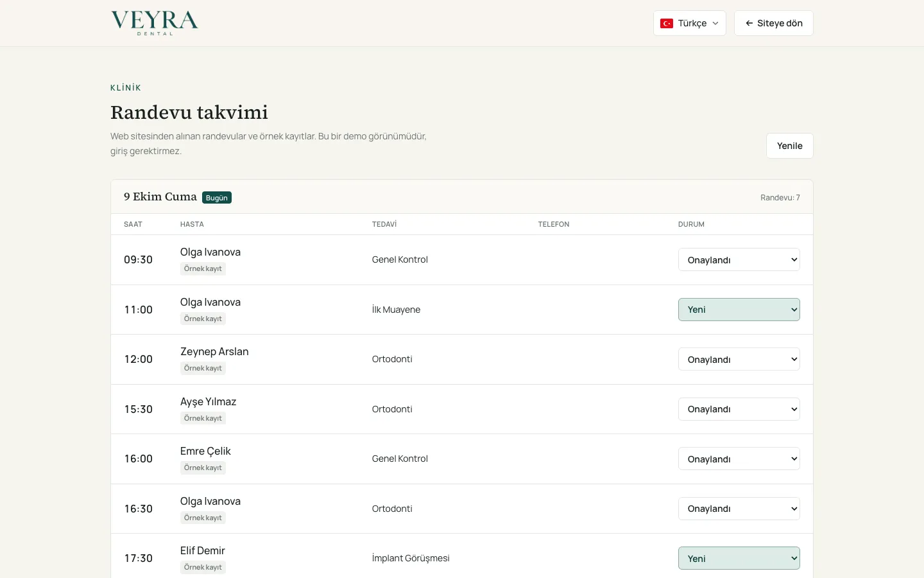924x578 pixels.
Task: Select the İmplant Görüşmesi treatment text
Action: click(x=411, y=558)
